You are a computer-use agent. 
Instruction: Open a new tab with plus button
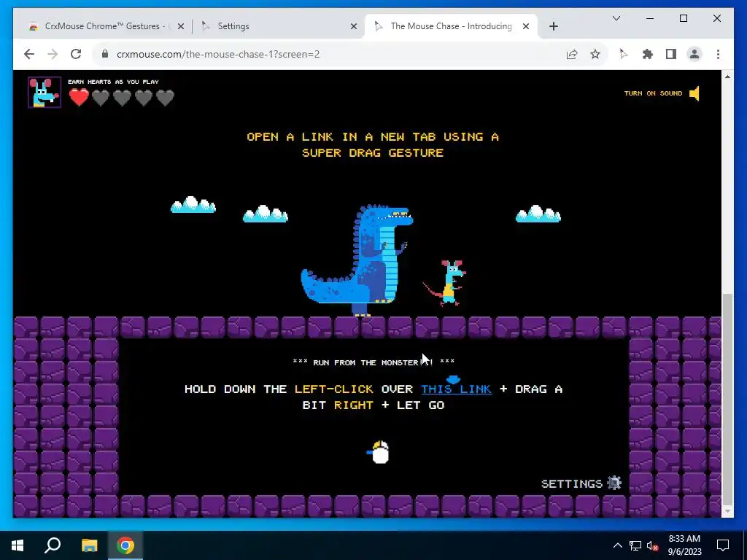click(x=553, y=27)
